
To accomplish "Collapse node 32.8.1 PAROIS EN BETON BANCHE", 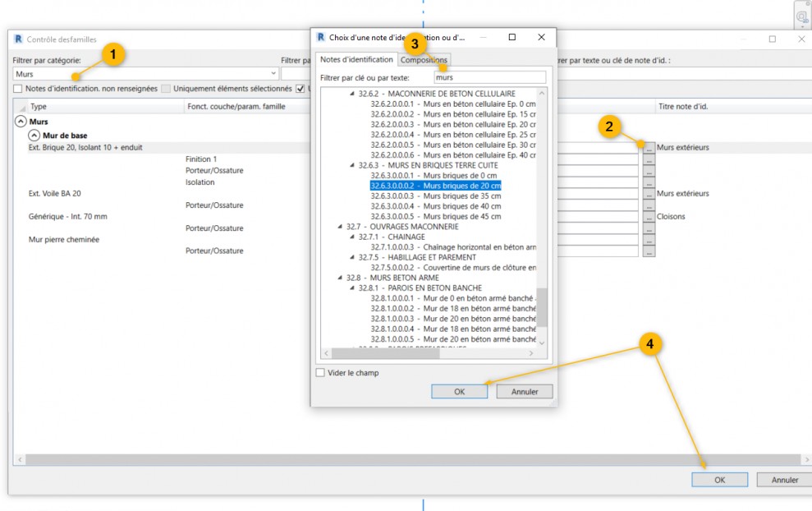I will (352, 288).
